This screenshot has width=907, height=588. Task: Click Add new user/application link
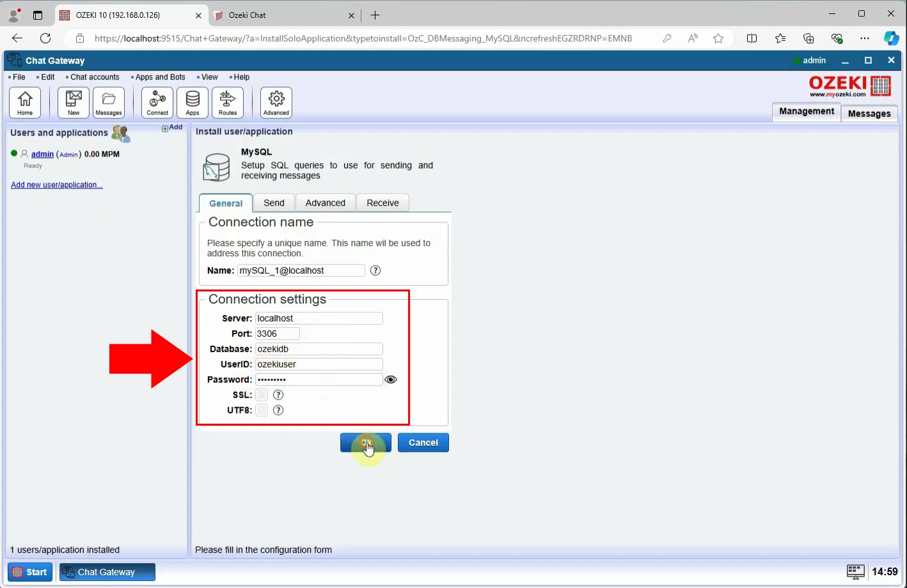(x=57, y=185)
